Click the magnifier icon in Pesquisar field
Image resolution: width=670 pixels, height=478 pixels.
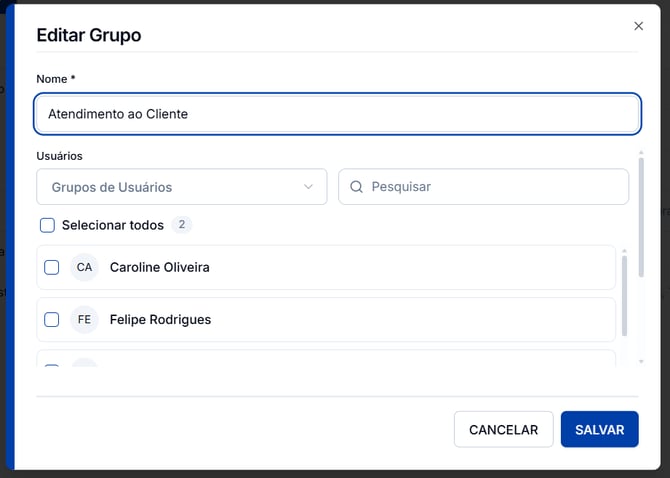[356, 187]
